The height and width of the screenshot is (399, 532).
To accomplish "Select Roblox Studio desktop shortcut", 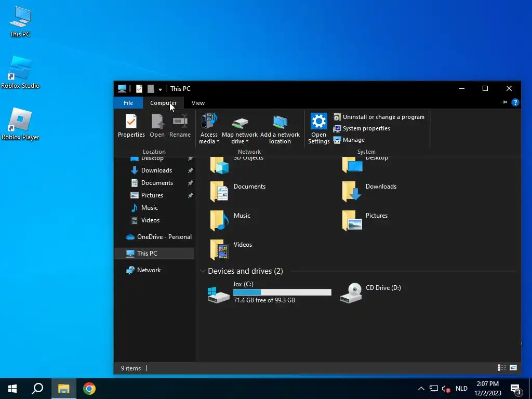I will pyautogui.click(x=20, y=72).
